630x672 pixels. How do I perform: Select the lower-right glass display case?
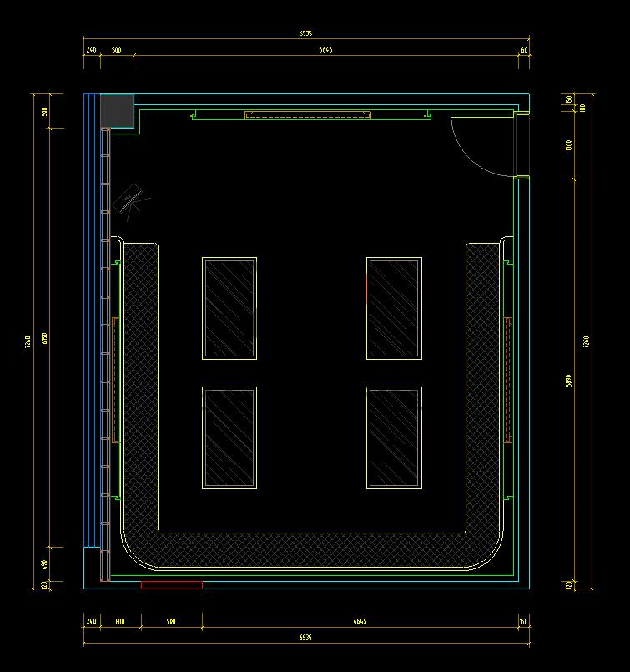[x=394, y=437]
